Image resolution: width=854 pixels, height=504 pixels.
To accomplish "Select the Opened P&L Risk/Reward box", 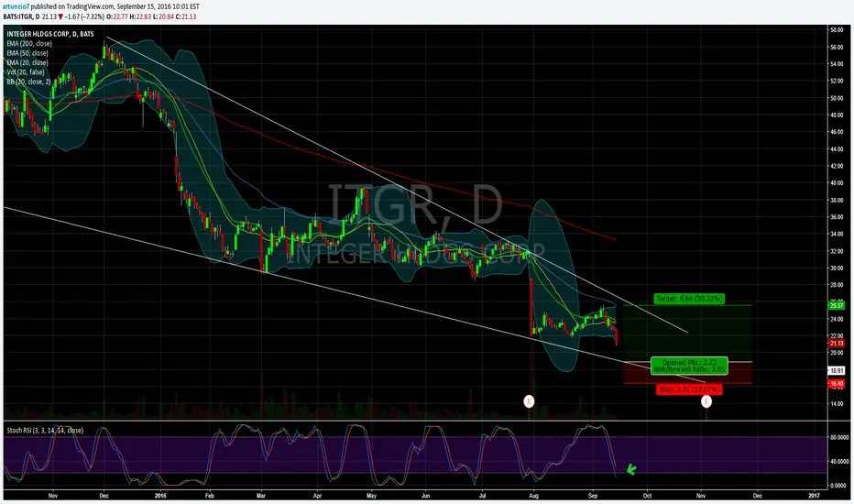I will (x=689, y=366).
